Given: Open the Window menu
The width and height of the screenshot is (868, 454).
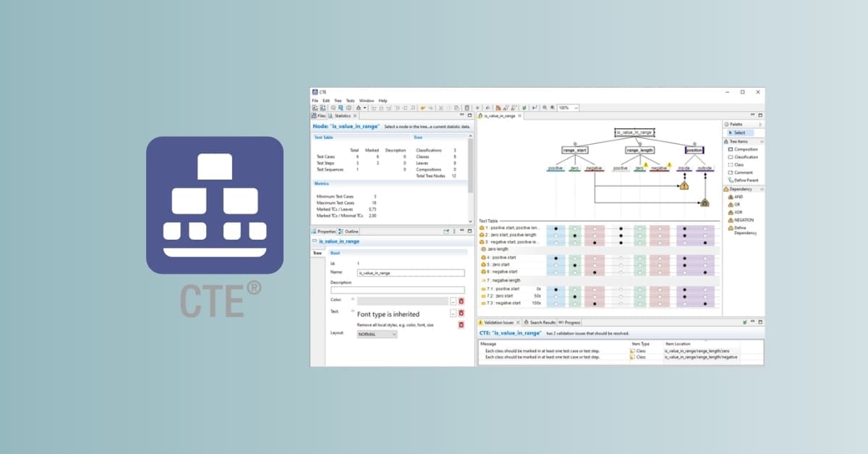Looking at the screenshot, I should [367, 101].
